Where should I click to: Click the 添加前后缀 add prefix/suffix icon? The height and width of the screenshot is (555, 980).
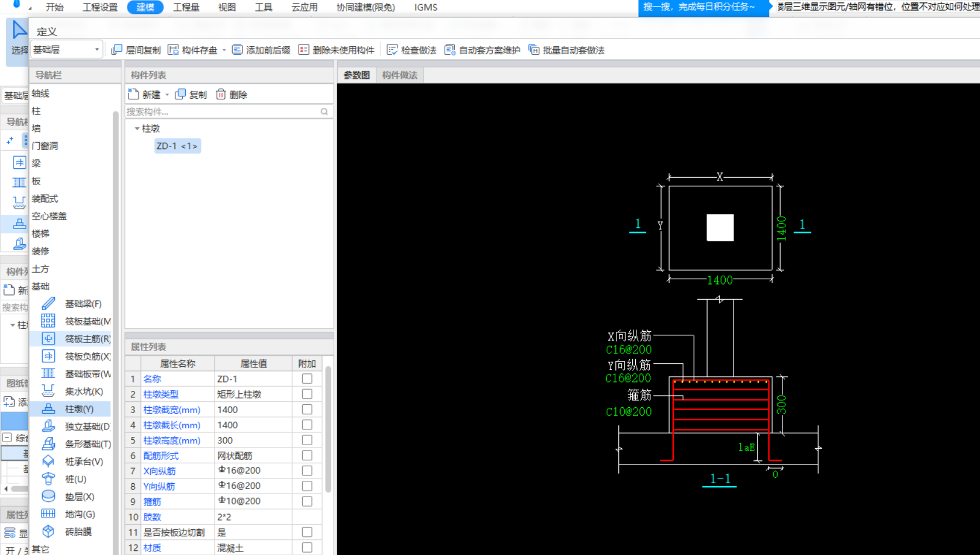click(237, 50)
